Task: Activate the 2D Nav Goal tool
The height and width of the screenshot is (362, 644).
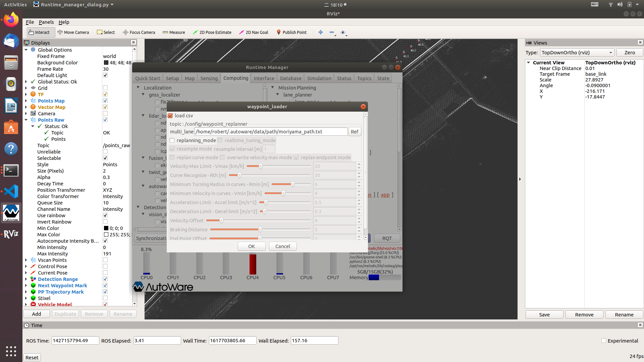Action: point(254,32)
